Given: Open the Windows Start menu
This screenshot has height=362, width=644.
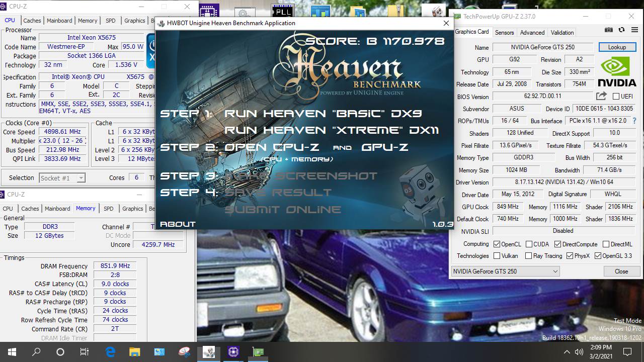Looking at the screenshot, I should click(12, 352).
